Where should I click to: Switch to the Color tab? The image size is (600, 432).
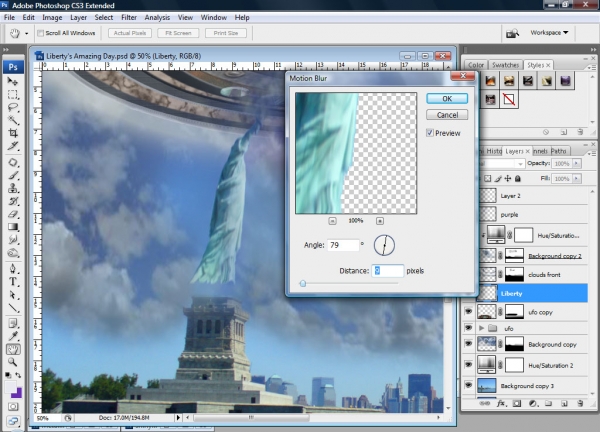click(476, 65)
